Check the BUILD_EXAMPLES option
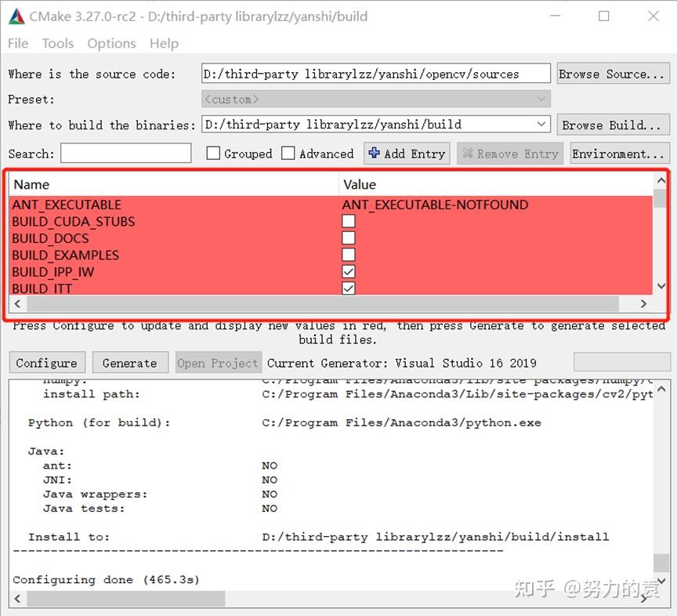 point(348,255)
